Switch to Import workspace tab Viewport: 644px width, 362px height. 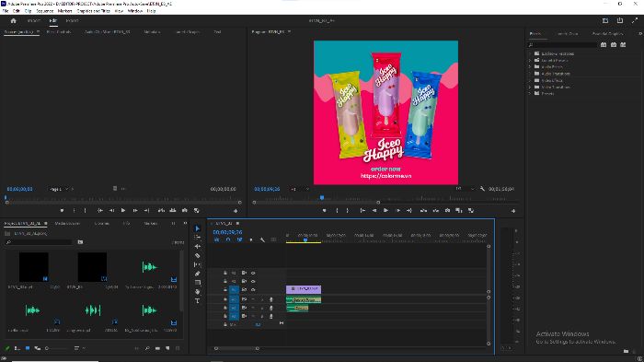coord(34,20)
